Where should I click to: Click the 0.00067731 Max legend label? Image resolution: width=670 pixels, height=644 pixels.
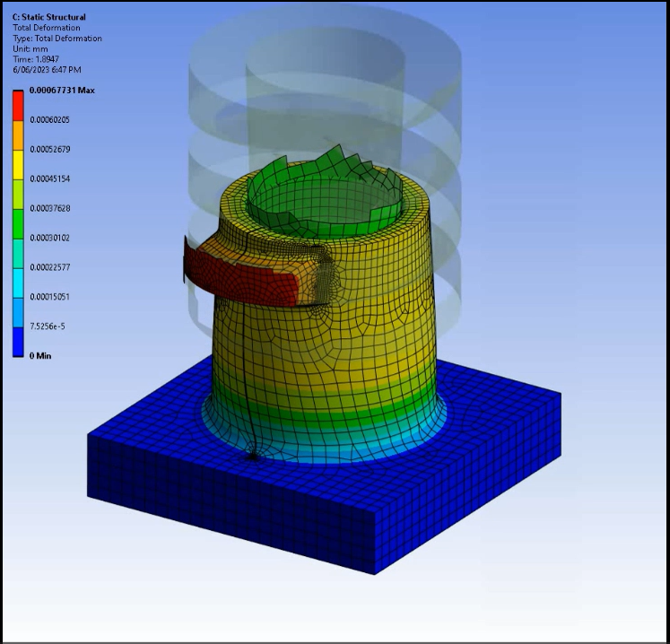coord(62,91)
